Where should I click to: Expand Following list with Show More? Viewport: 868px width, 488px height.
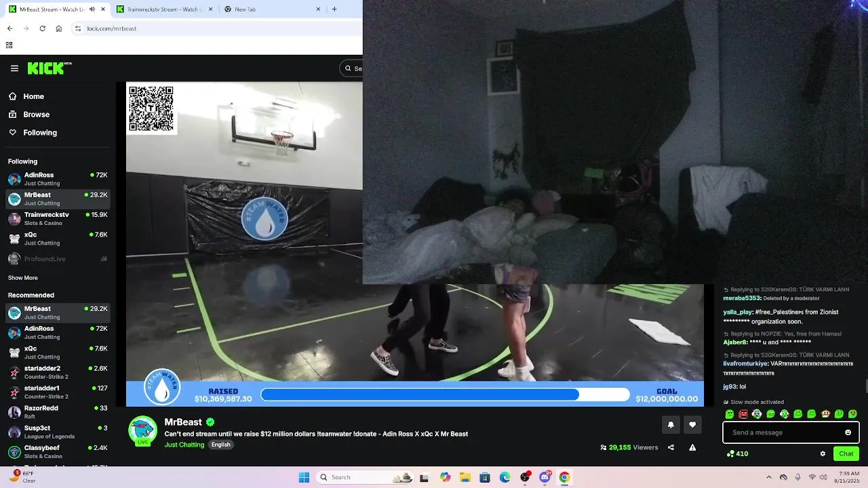click(x=23, y=278)
